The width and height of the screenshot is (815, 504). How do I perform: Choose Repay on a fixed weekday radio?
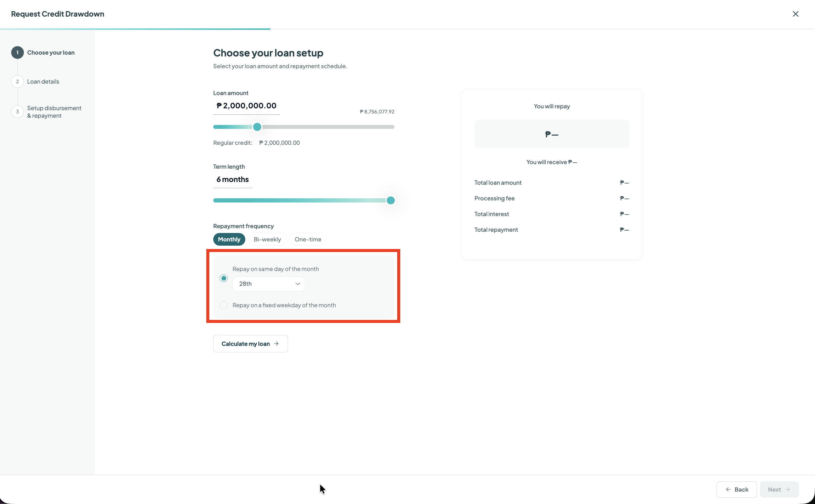click(224, 305)
